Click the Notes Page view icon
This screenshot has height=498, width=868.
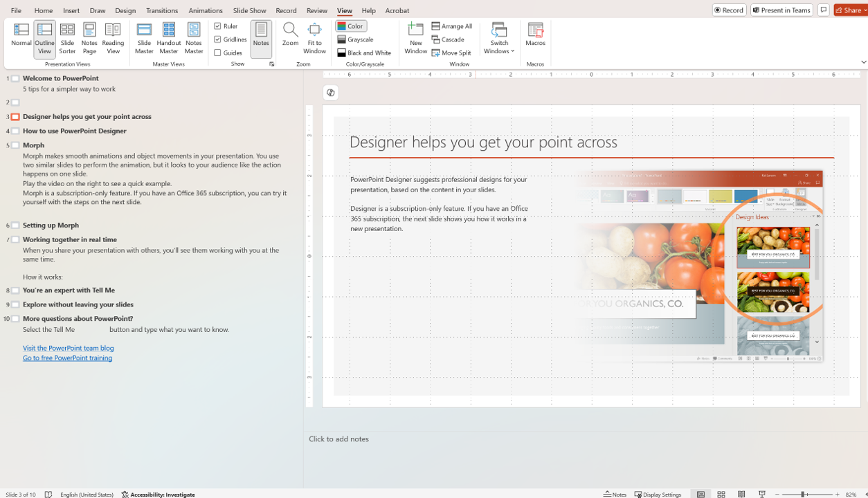click(89, 38)
